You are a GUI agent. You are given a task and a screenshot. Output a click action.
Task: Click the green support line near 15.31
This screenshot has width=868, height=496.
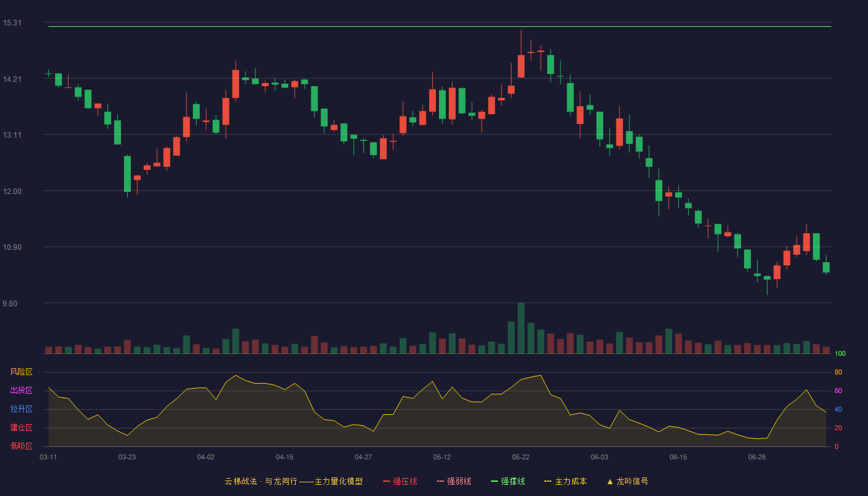440,27
